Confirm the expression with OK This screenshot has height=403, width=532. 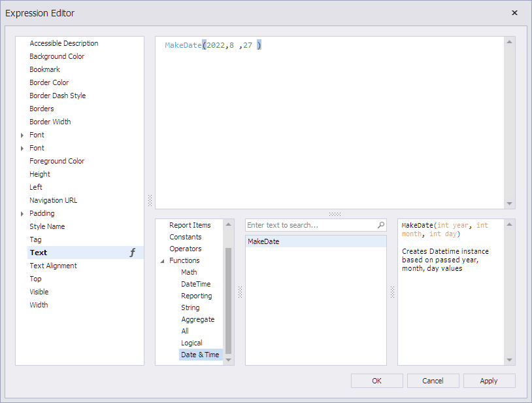[376, 380]
